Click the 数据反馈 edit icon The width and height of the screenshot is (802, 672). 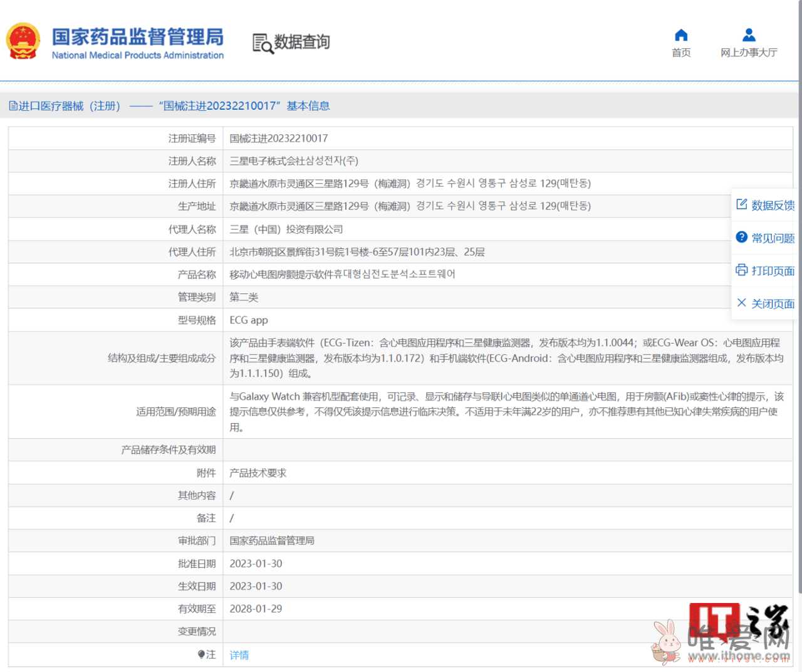pos(742,204)
